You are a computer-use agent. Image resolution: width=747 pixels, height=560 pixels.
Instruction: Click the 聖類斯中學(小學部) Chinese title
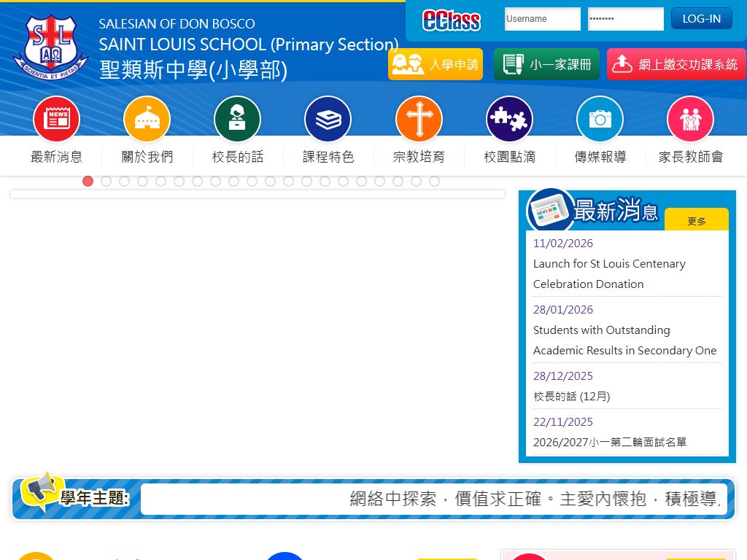tap(193, 69)
